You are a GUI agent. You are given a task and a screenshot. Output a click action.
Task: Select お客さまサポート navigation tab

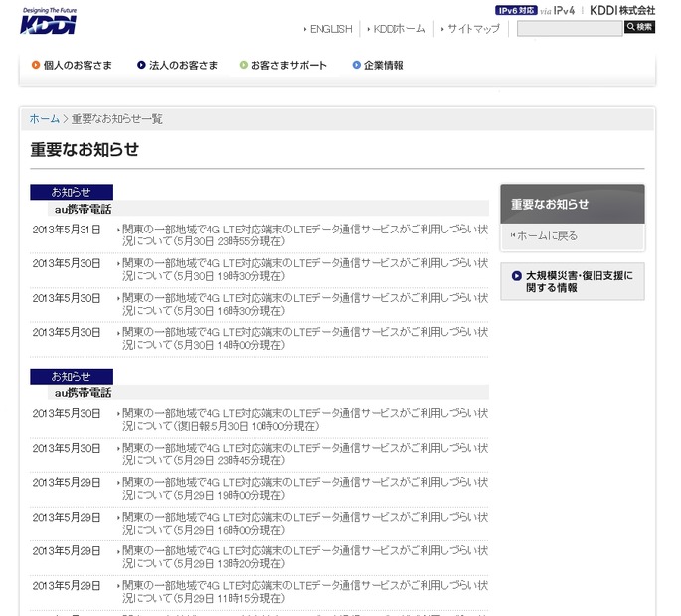tap(287, 66)
